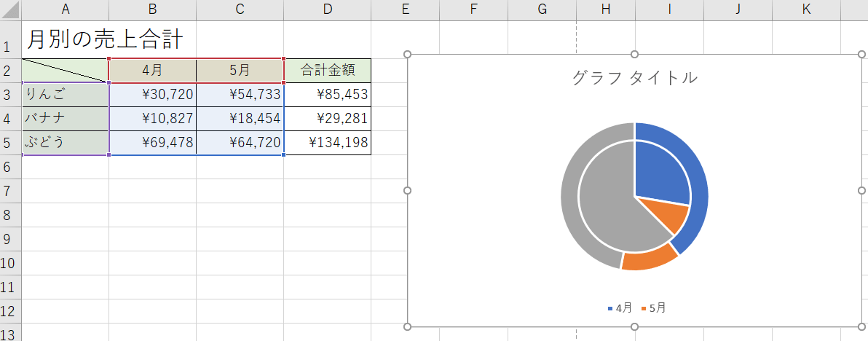Click the chart's left-middle resize handle
Viewport: 868px width, 341px height.
tap(408, 190)
